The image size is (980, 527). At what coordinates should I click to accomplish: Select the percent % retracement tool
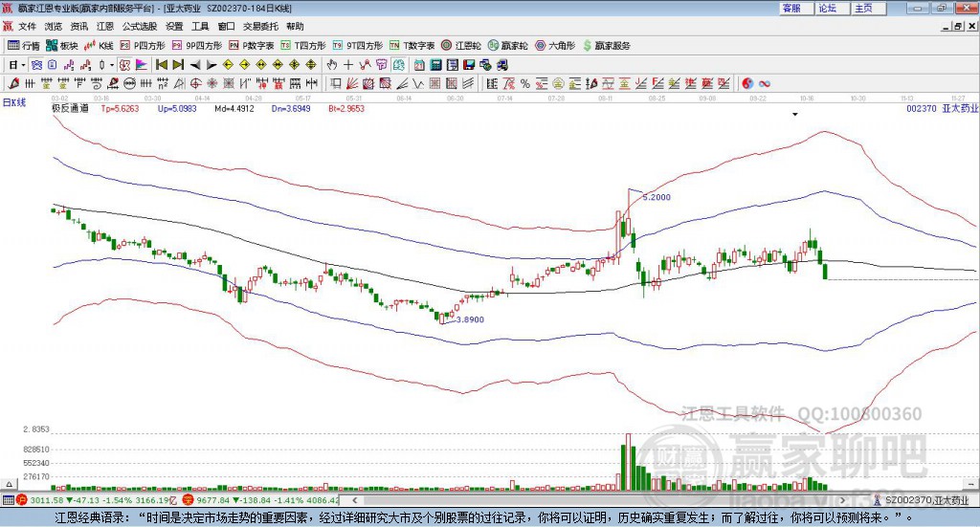tap(525, 83)
